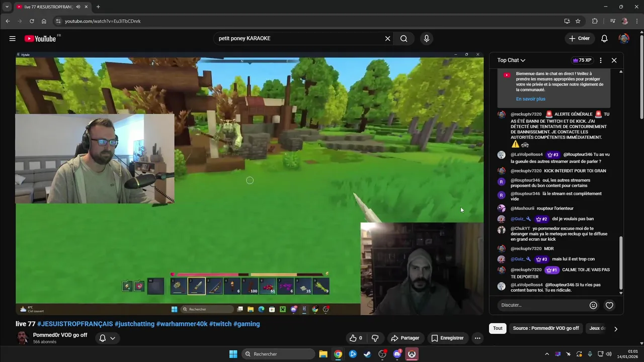This screenshot has width=644, height=362.
Task: Expand the subscription notification bell dropdown
Action: 107,338
